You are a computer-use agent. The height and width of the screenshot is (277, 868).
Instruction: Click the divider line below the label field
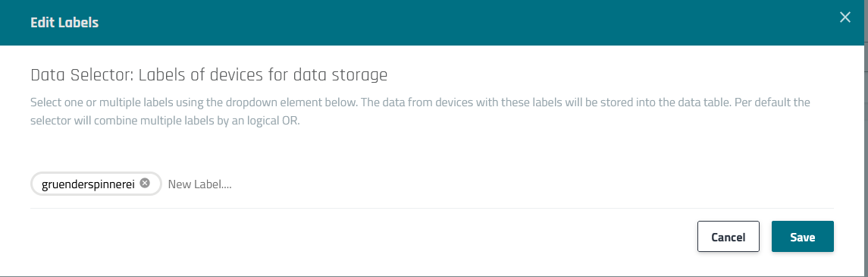(432, 208)
